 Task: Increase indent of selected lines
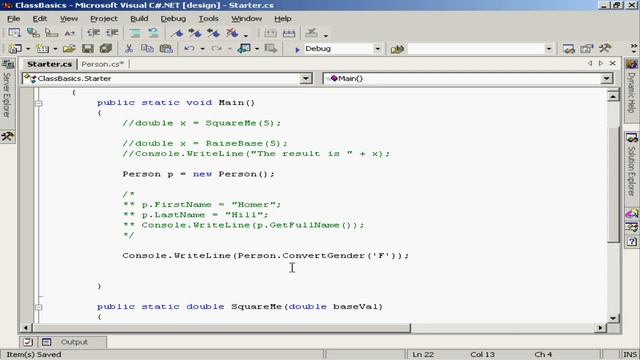[112, 33]
